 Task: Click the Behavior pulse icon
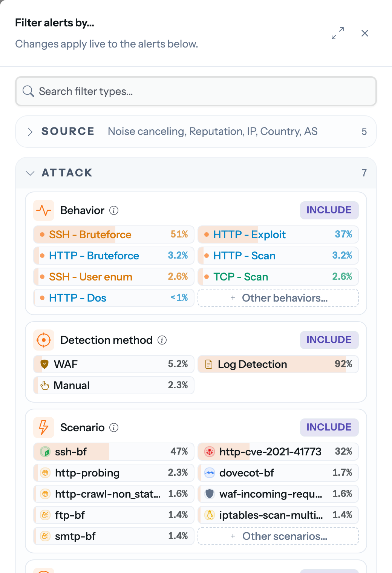[x=44, y=210]
